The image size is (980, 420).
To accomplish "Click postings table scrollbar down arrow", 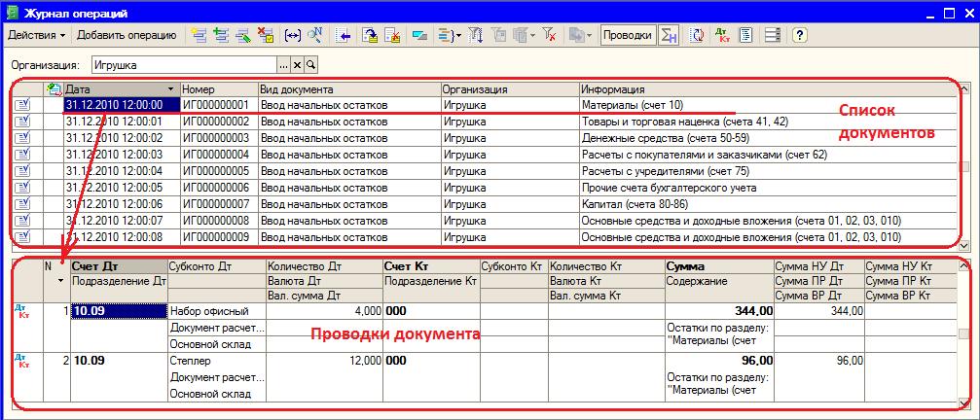I will pyautogui.click(x=964, y=404).
